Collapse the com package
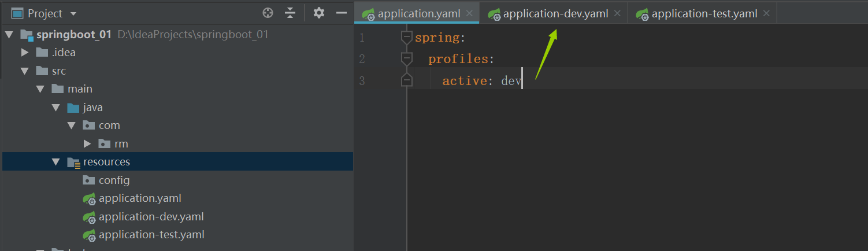The height and width of the screenshot is (251, 868). coord(71,125)
